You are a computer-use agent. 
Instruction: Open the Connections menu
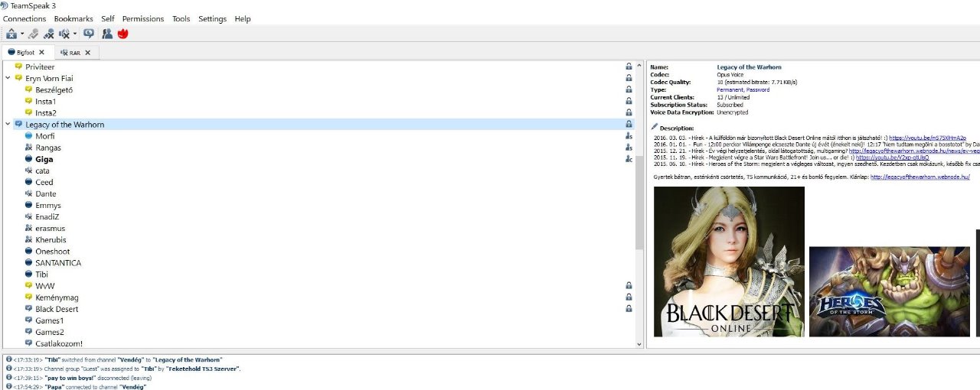tap(24, 18)
